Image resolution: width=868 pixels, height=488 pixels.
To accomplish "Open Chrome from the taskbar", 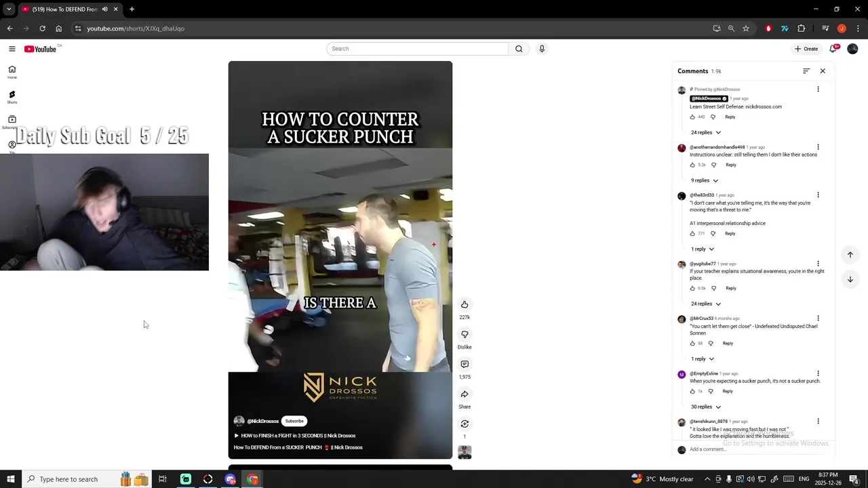I will (252, 479).
